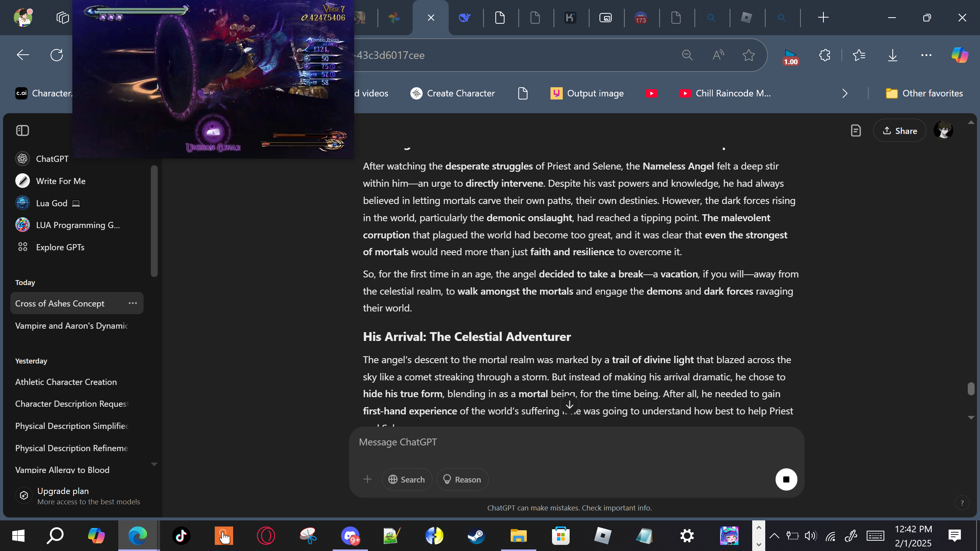
Task: Click the chat page vertical scrollbar thumb
Action: pos(971,389)
